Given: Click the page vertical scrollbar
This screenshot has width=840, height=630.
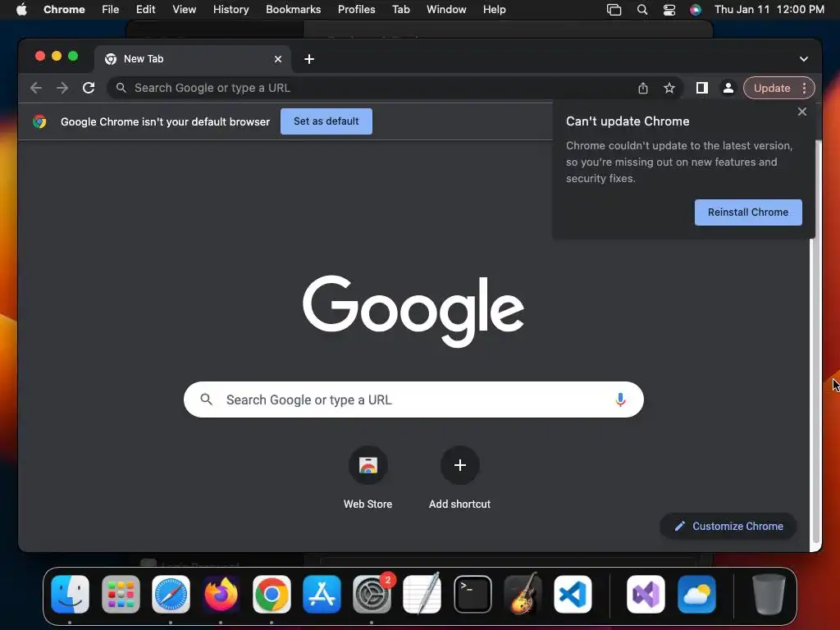Looking at the screenshot, I should click(x=816, y=343).
